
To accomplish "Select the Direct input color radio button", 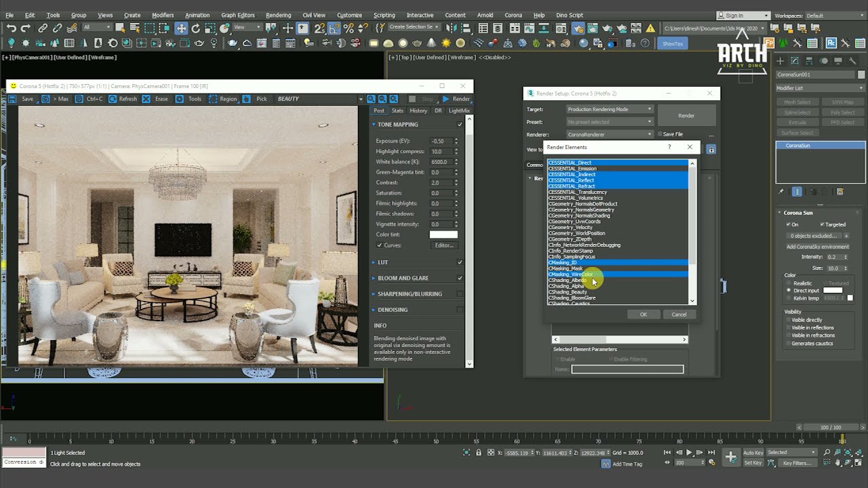I will (x=789, y=291).
